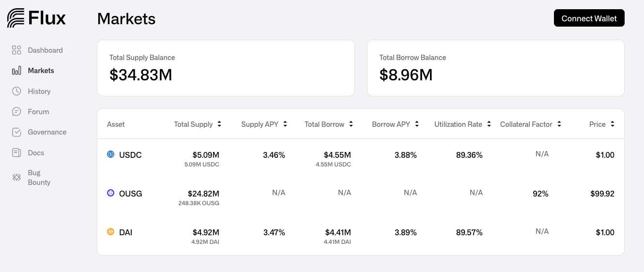The image size is (644, 272).
Task: Click the Docs document icon
Action: tap(16, 152)
